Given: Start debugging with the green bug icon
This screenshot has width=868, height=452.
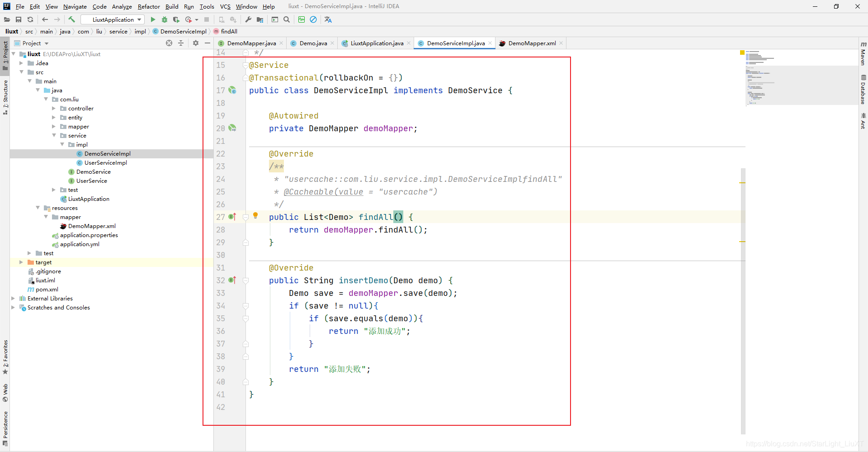Looking at the screenshot, I should click(x=165, y=19).
